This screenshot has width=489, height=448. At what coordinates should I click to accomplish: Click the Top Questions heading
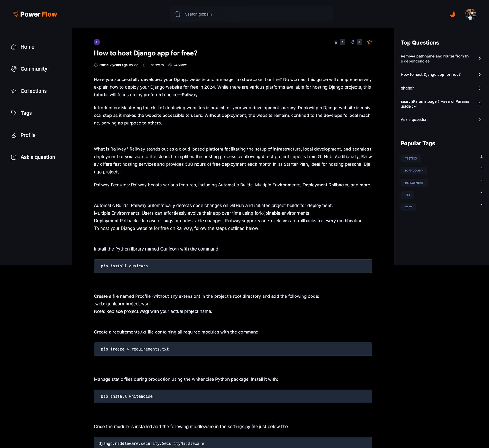pos(420,43)
